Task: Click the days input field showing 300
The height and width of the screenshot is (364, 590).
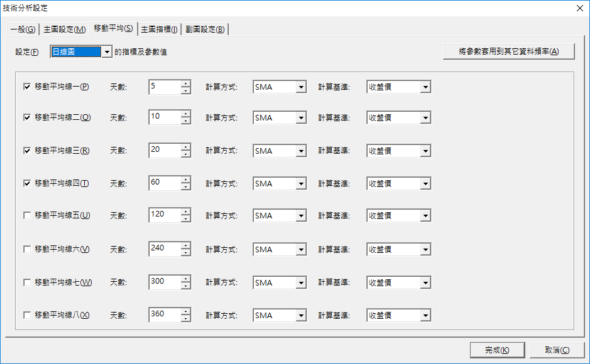Action: pos(164,282)
